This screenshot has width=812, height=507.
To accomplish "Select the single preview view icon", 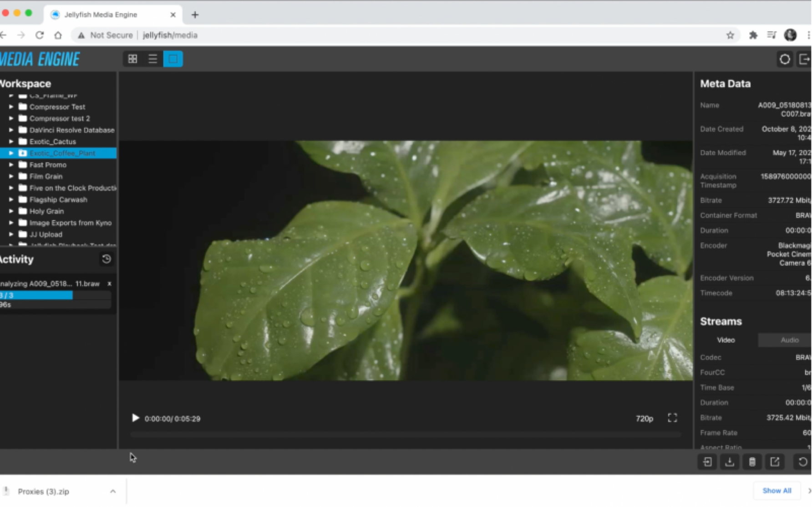I will click(173, 59).
